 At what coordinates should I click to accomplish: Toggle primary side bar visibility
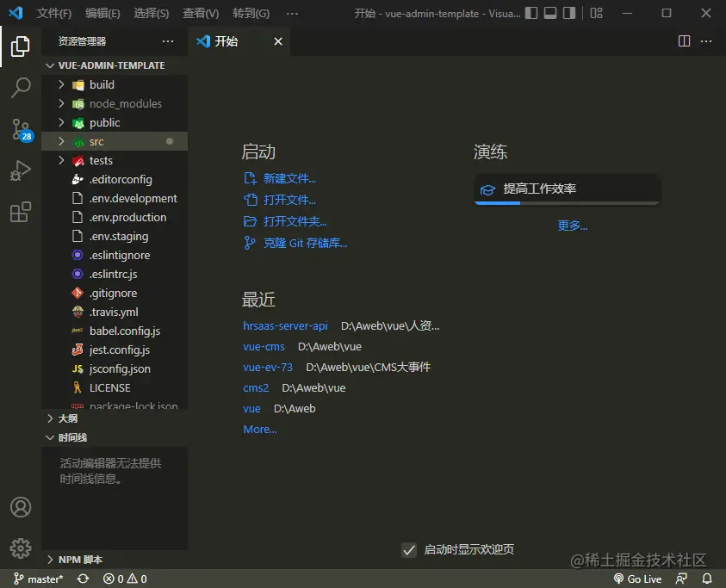(531, 13)
